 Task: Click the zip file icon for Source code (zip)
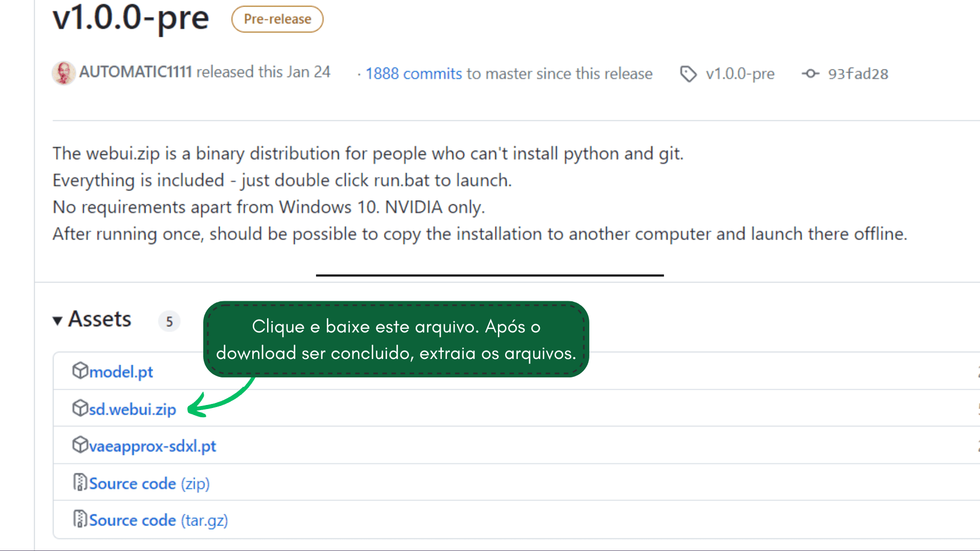click(x=80, y=482)
